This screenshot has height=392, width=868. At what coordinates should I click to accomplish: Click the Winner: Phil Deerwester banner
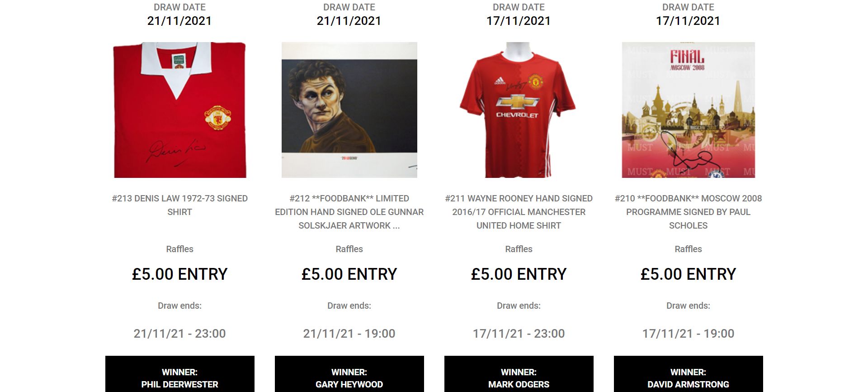pos(179,374)
